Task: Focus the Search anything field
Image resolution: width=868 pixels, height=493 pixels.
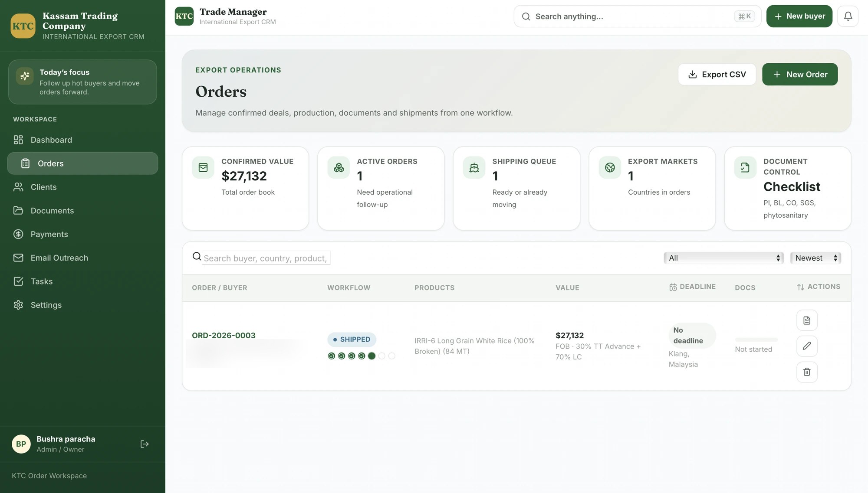Action: (637, 16)
